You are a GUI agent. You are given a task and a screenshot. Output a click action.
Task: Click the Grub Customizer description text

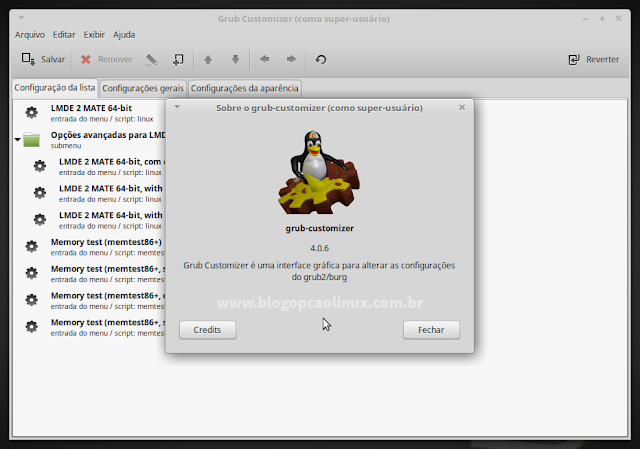[319, 271]
